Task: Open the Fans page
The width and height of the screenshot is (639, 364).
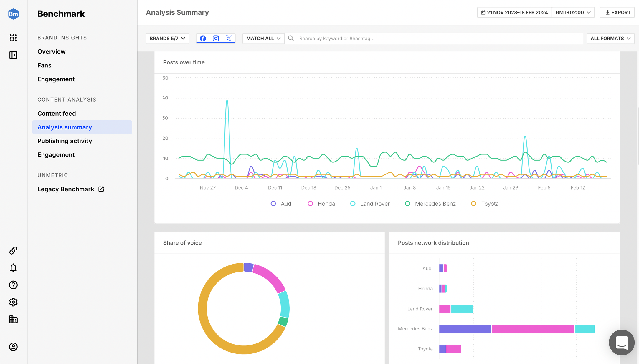Action: [x=44, y=65]
